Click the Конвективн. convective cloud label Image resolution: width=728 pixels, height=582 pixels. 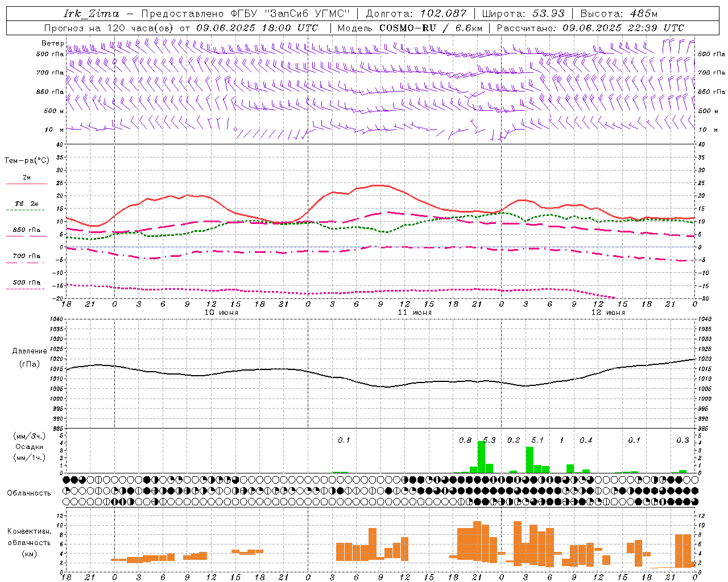29,531
